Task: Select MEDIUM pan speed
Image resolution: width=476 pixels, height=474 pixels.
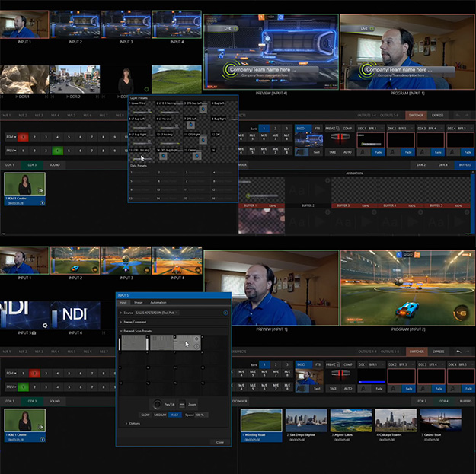Action: coord(160,415)
